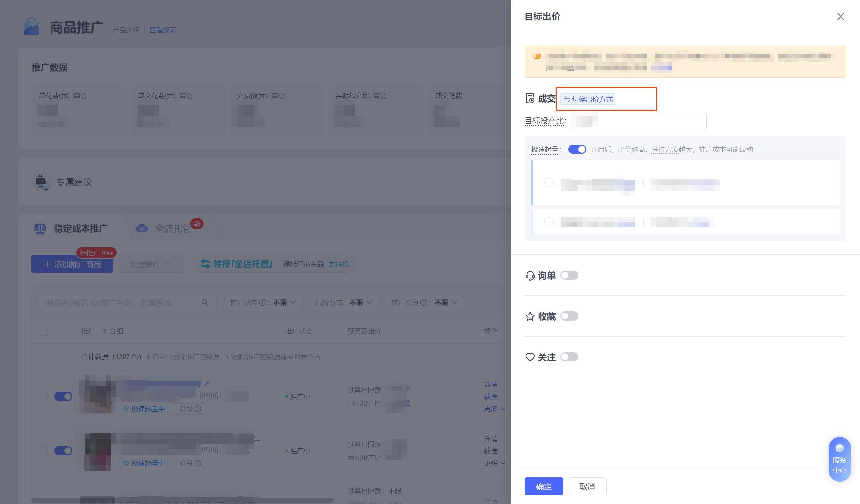Viewport: 860px width, 504px height.
Task: Open the 推广阶段 filter dropdown
Action: click(425, 302)
